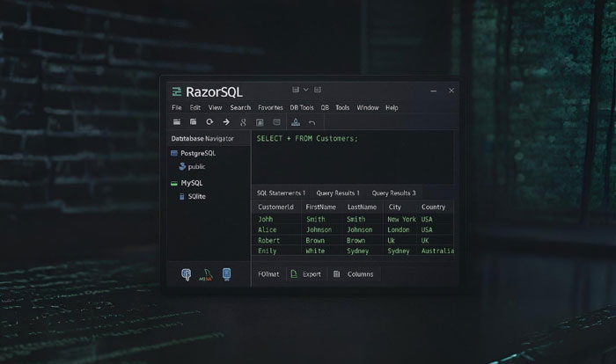
Task: Click the Format button below results
Action: pos(268,274)
